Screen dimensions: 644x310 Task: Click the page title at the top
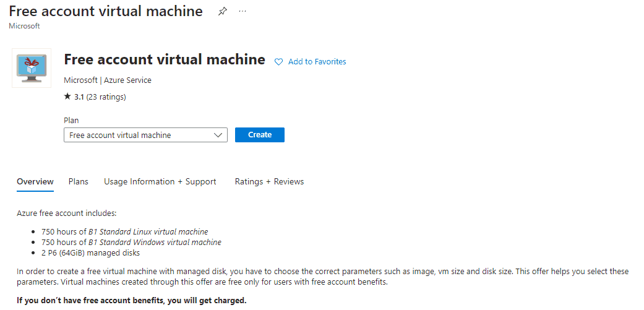pyautogui.click(x=106, y=11)
